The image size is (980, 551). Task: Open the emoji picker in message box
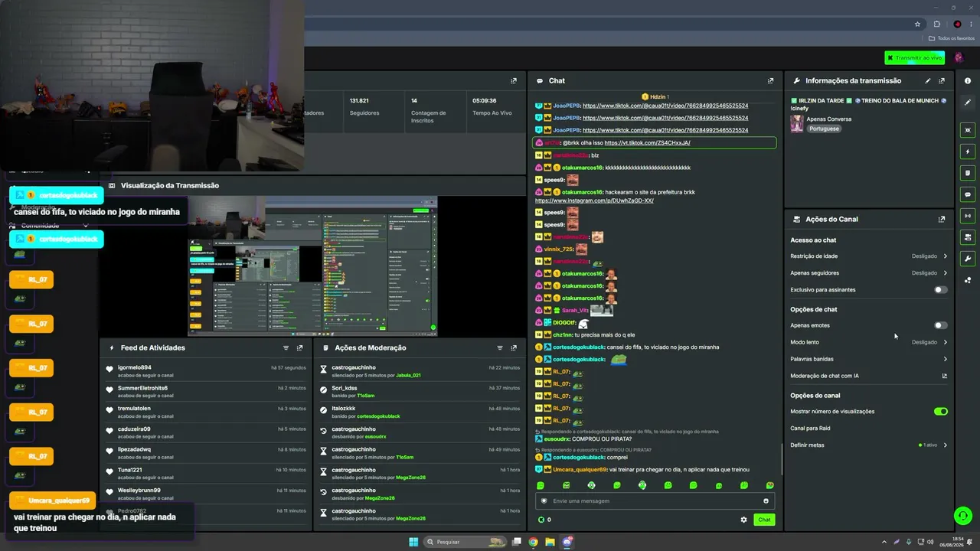(x=766, y=501)
